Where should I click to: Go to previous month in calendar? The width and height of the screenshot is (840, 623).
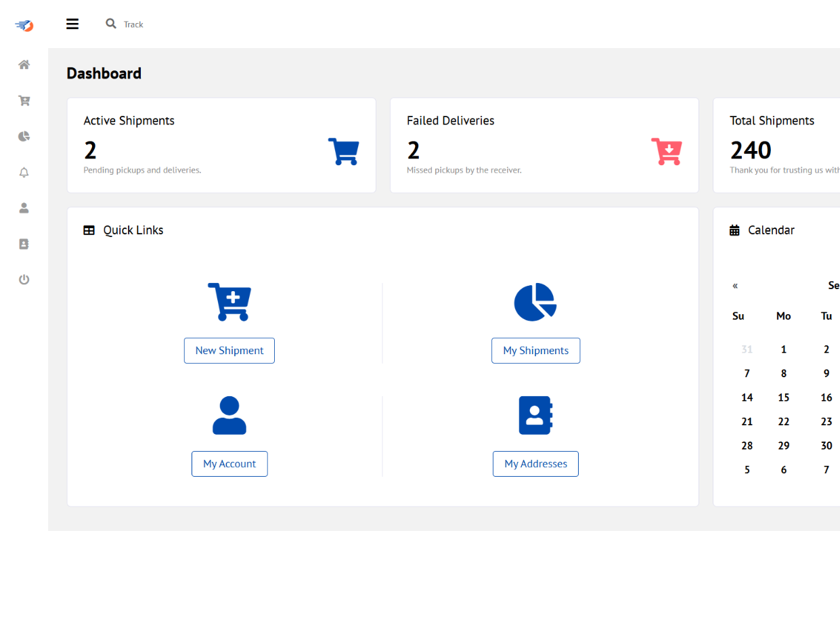pos(735,286)
